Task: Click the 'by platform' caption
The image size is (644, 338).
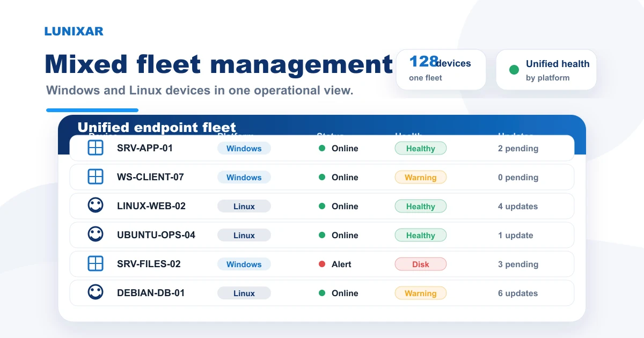Action: pos(547,78)
